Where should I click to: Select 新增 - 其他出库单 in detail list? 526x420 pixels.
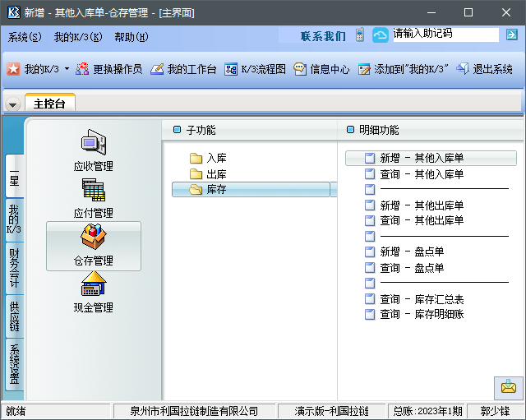point(421,205)
